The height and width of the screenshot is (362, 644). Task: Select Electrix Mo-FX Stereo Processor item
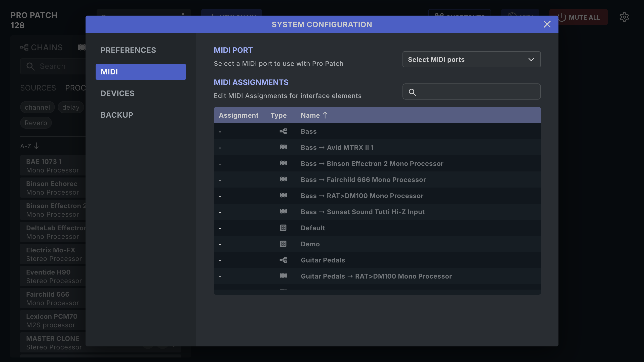tap(53, 254)
